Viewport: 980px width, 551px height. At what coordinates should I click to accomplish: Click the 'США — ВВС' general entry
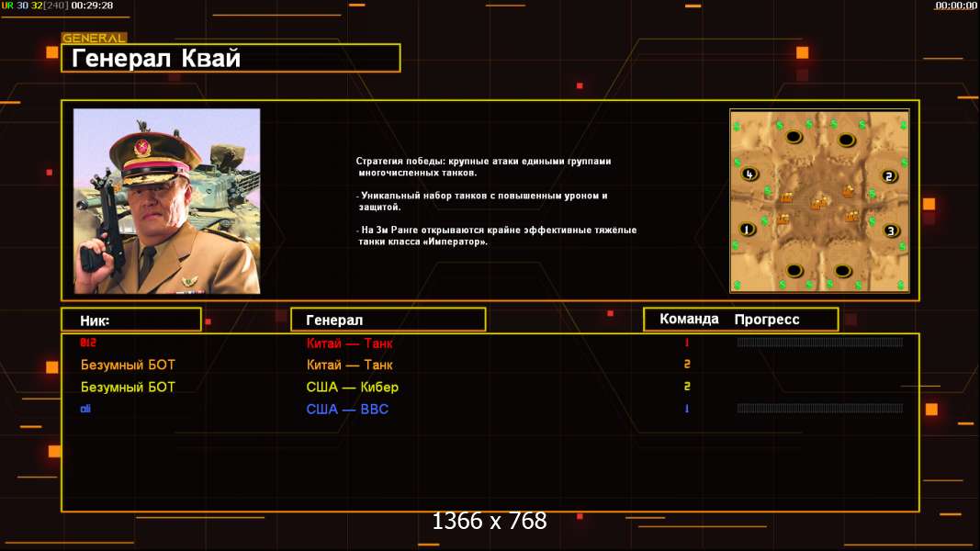pos(347,410)
